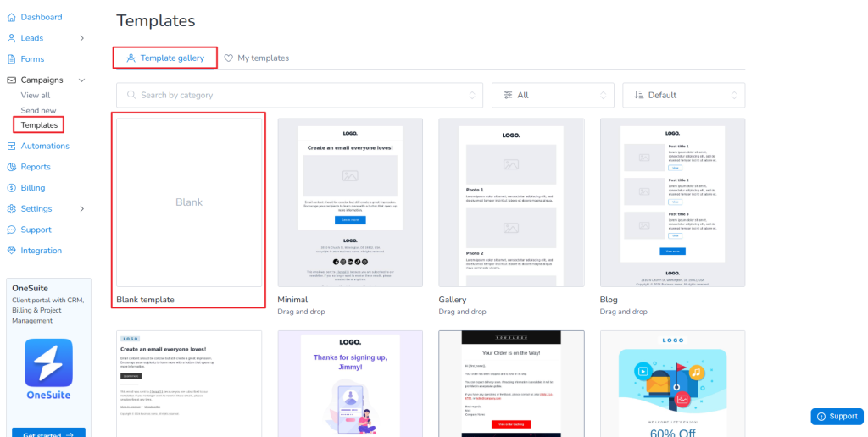Click the OneSuite lightning bolt logo
Screen dimensions: 868x437
tap(48, 362)
